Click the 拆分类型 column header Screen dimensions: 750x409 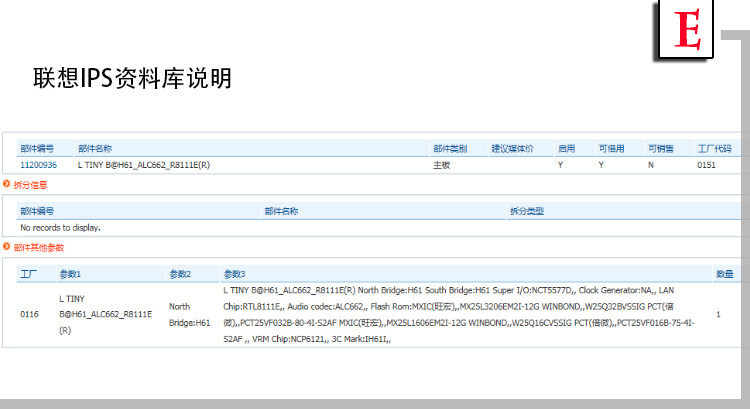[x=527, y=211]
